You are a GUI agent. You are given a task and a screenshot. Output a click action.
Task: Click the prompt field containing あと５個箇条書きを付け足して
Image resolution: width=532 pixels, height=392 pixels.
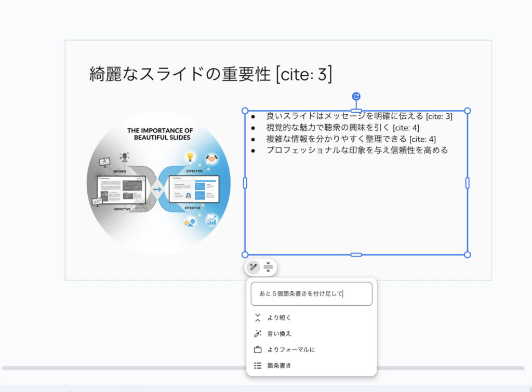(x=311, y=294)
